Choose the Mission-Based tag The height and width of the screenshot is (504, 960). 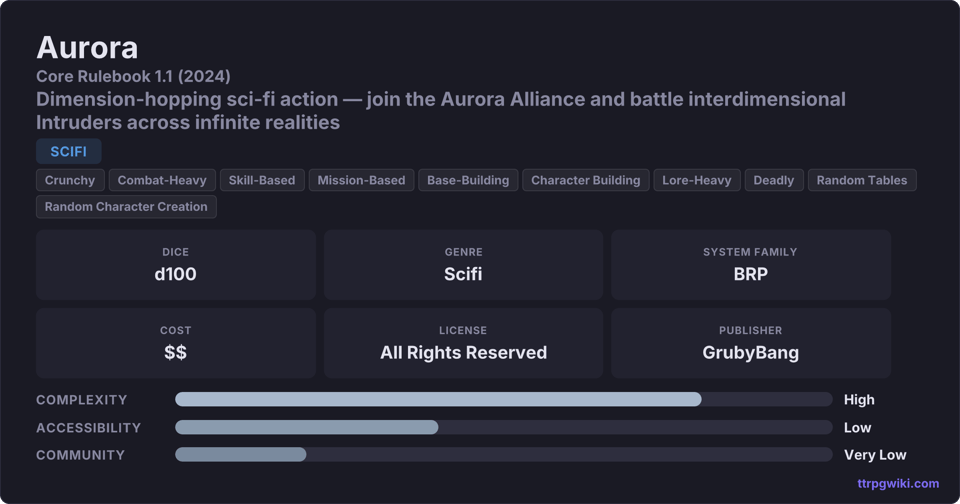click(x=361, y=180)
